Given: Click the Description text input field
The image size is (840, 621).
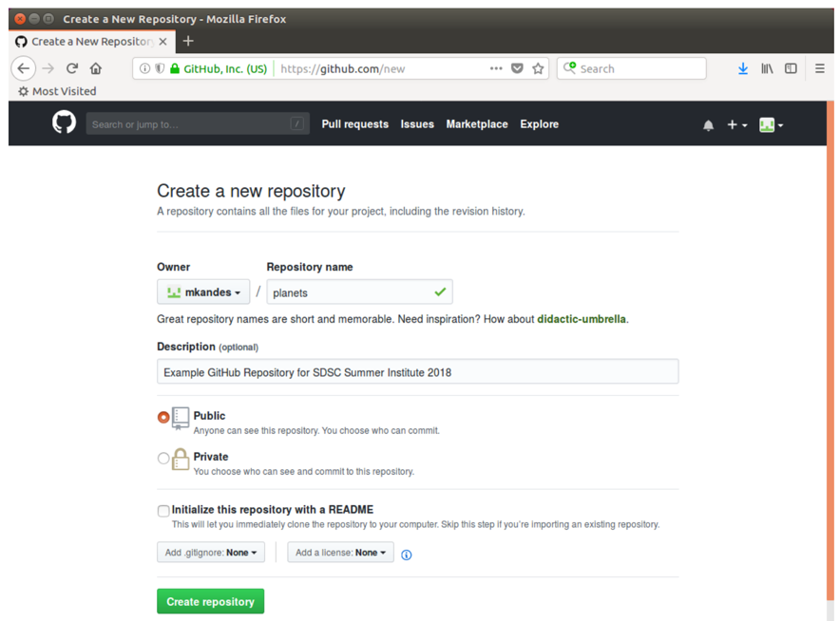Looking at the screenshot, I should coord(417,372).
